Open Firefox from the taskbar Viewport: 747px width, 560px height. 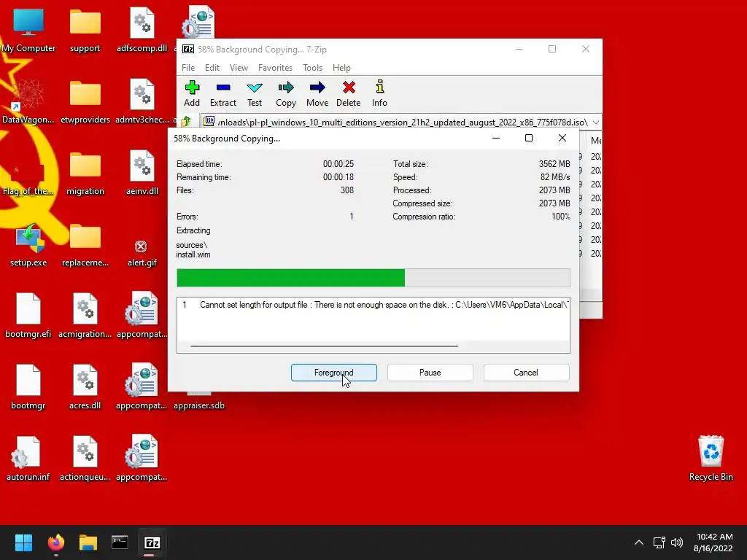pos(55,542)
